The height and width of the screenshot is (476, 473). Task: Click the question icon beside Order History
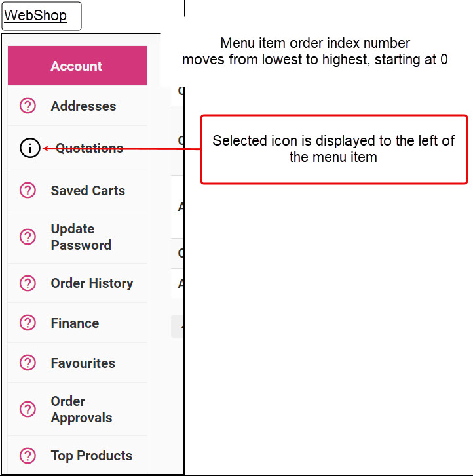pyautogui.click(x=28, y=283)
